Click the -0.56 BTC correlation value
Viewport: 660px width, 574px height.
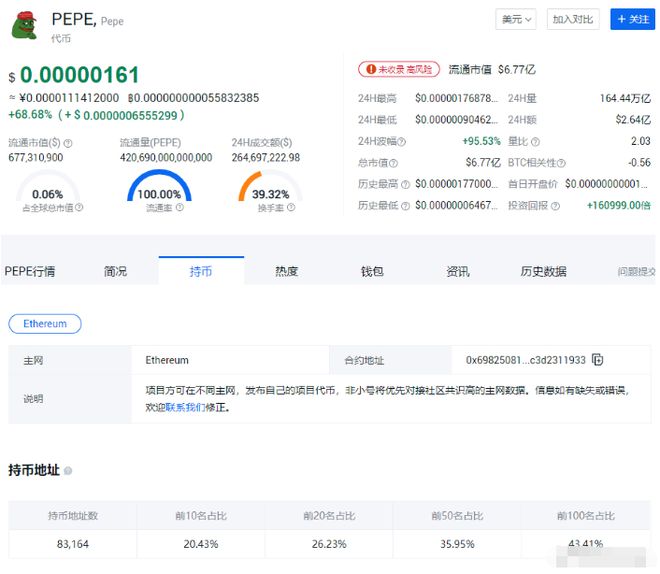(x=639, y=162)
